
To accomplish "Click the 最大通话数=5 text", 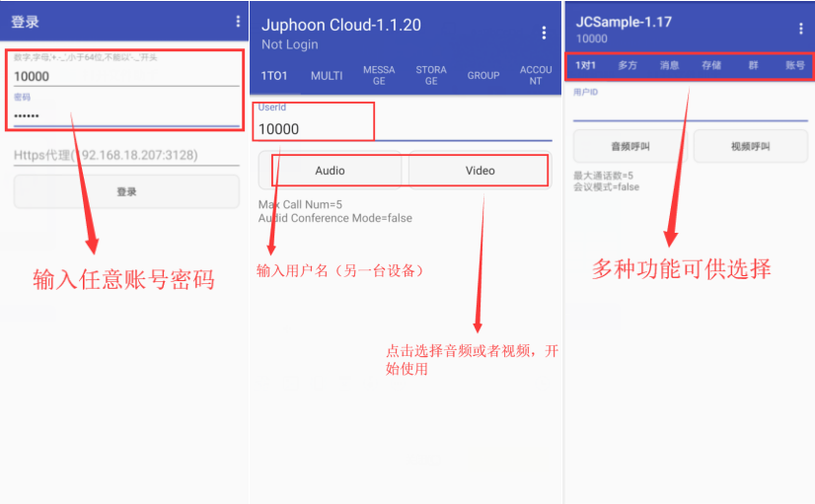I will tap(604, 176).
